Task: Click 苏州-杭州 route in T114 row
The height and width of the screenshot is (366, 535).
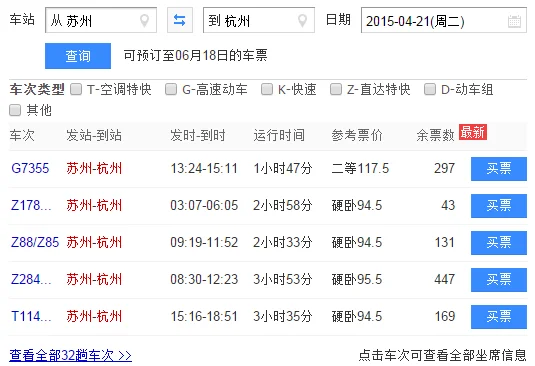Action: [x=94, y=317]
